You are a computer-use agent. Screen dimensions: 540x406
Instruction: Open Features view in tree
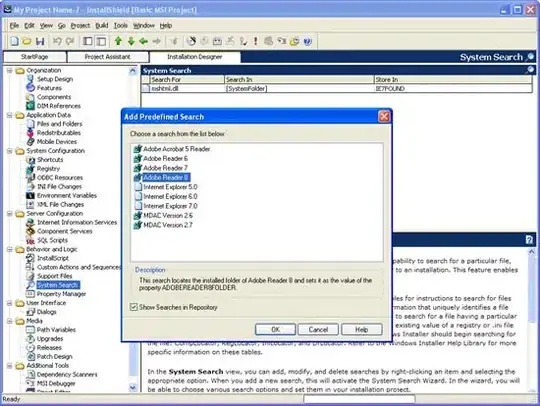pos(49,88)
